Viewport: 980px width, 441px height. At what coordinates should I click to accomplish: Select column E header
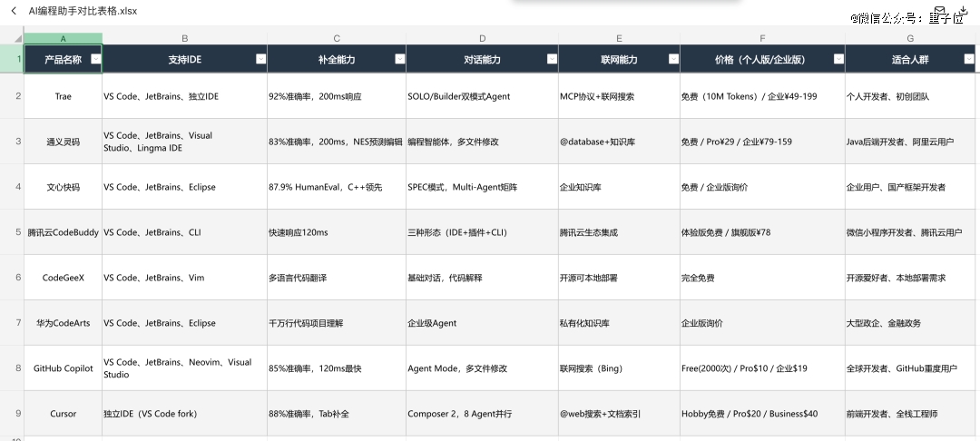point(619,38)
